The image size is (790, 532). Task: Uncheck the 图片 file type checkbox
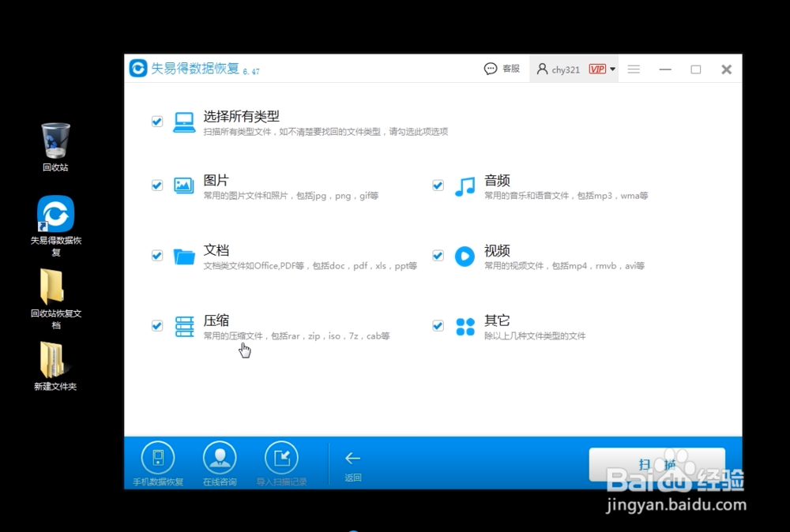(x=156, y=185)
